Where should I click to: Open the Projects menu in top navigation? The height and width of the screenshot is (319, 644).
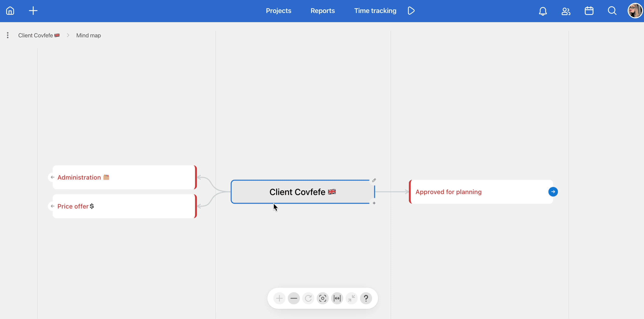[278, 11]
